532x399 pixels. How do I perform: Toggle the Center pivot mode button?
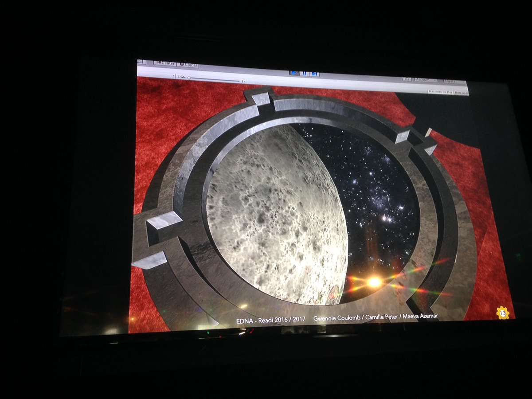click(164, 63)
